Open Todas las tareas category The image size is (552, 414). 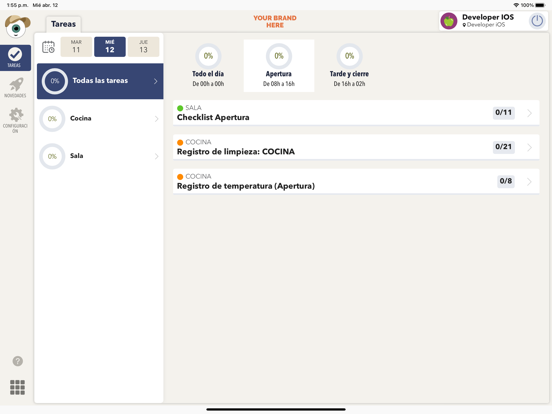(x=100, y=81)
